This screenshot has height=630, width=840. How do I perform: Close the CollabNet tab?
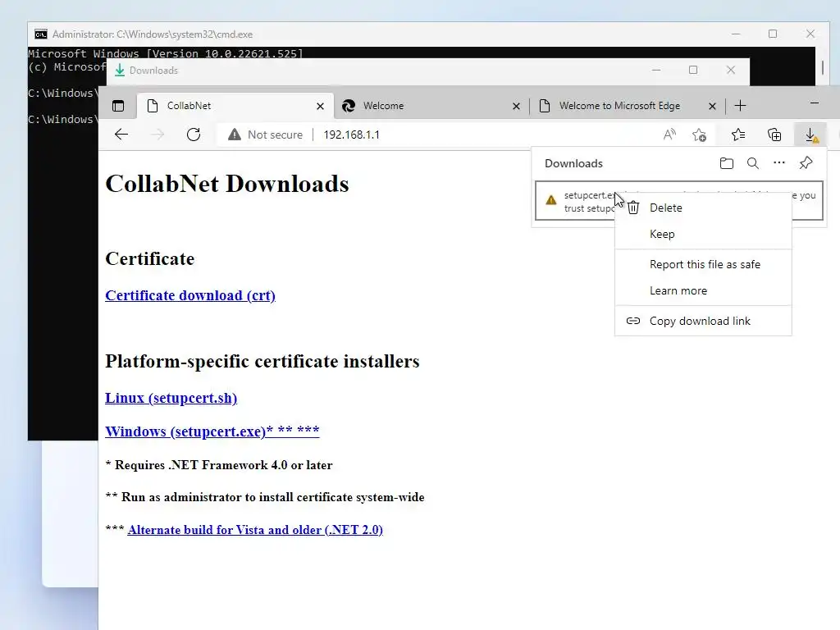pyautogui.click(x=321, y=106)
